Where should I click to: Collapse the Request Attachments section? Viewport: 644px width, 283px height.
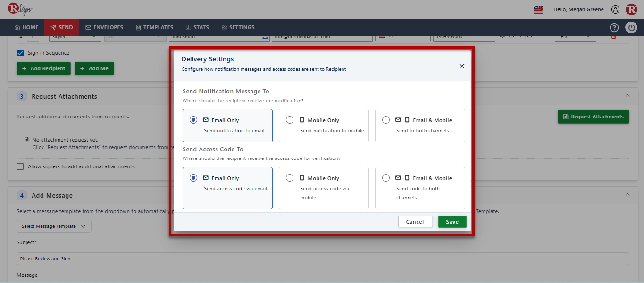click(627, 96)
